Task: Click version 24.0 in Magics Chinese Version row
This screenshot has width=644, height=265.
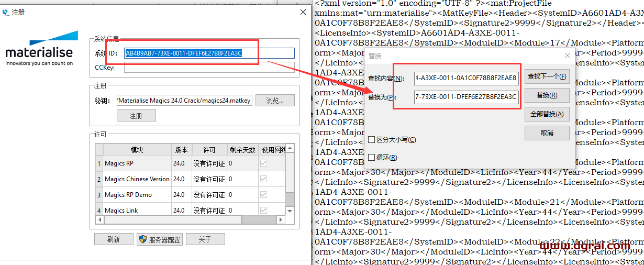Action: (182, 179)
